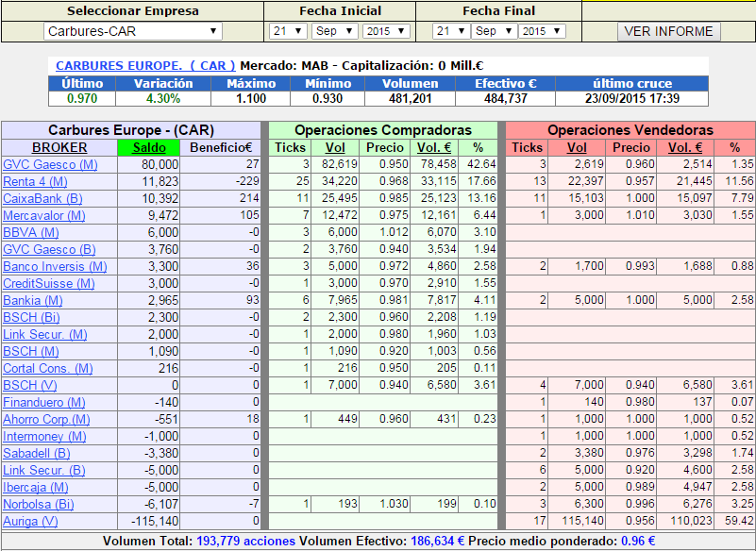The width and height of the screenshot is (756, 551).
Task: Select Auriga sell Vol. € cell 110,023
Action: [685, 521]
